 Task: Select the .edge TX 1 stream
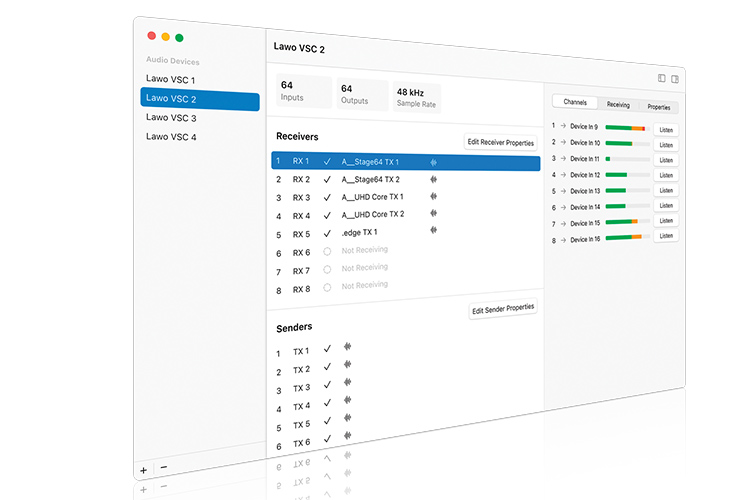tap(359, 232)
